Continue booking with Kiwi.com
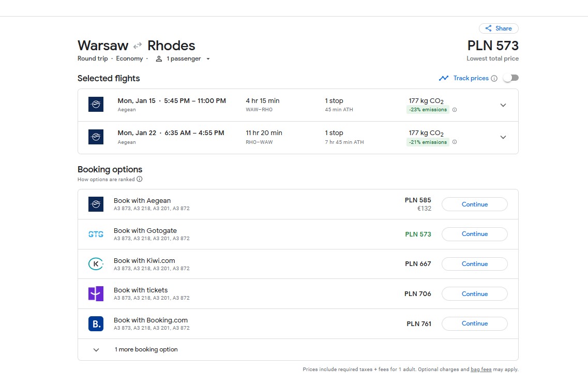Screen dimensions: 588x383 (x=475, y=264)
